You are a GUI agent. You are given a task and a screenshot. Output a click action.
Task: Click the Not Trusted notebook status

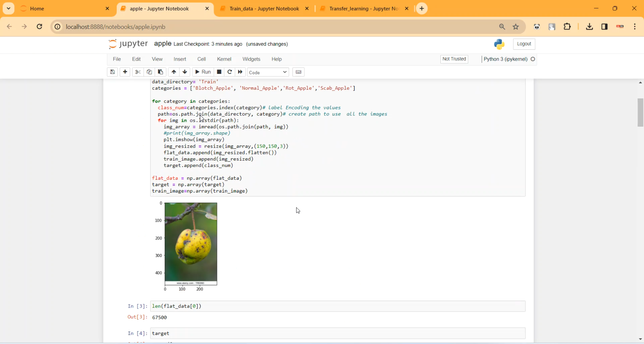454,59
